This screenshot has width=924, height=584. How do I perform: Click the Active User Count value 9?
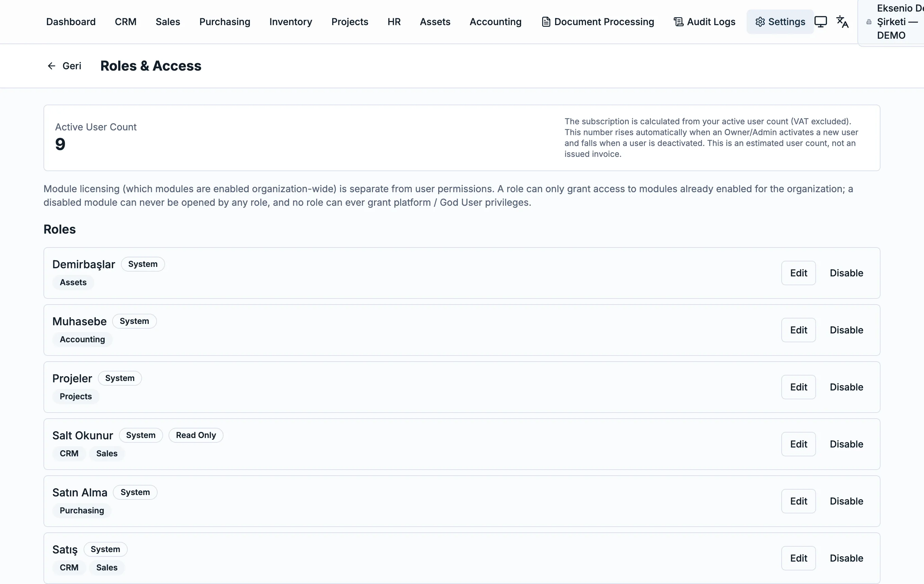60,144
